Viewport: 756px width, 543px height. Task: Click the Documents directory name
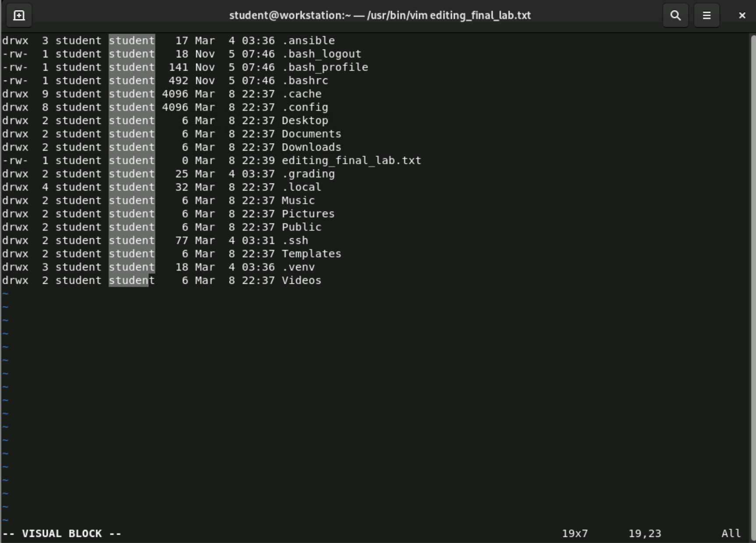coord(311,134)
